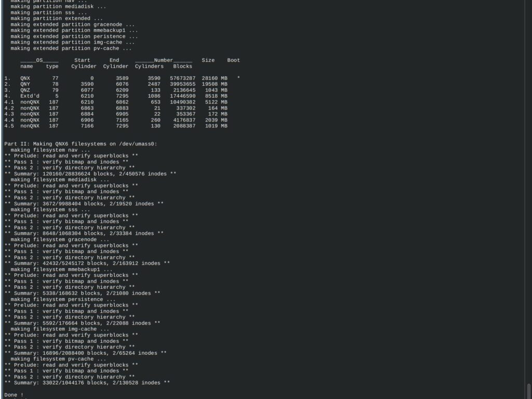
Task: Click the 'making filesystem pv-cache' line
Action: pos(58,359)
